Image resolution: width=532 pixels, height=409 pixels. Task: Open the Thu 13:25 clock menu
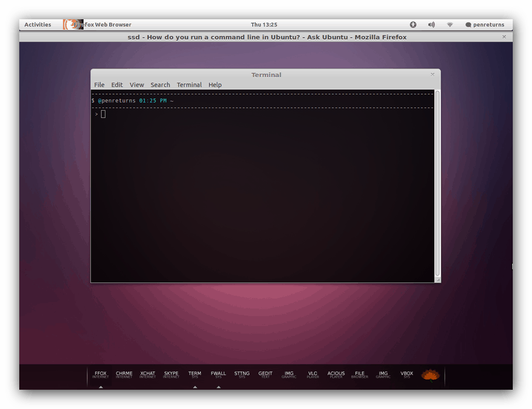pos(264,25)
